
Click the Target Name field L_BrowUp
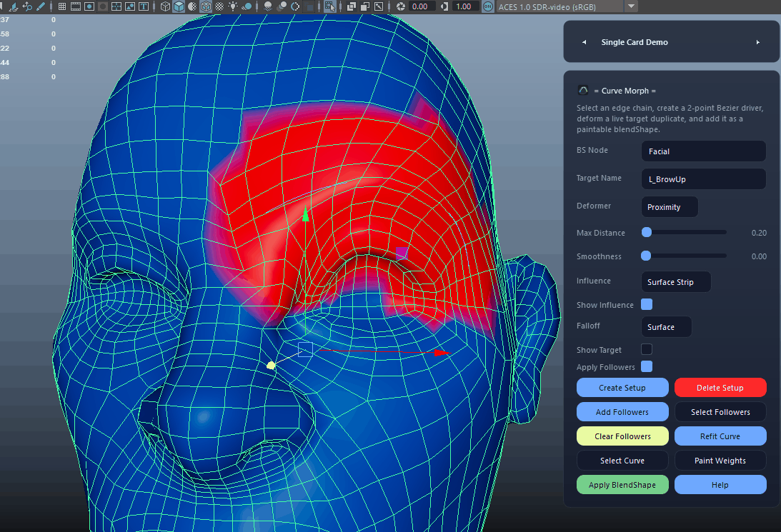point(703,179)
